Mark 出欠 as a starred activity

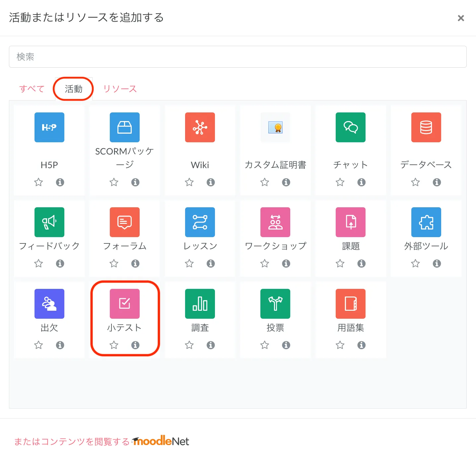(x=38, y=345)
